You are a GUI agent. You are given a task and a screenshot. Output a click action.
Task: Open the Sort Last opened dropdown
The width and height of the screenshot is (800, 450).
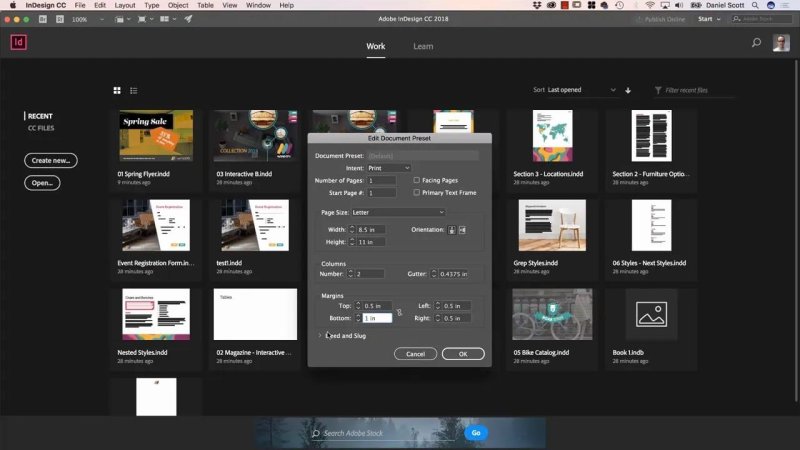(582, 90)
